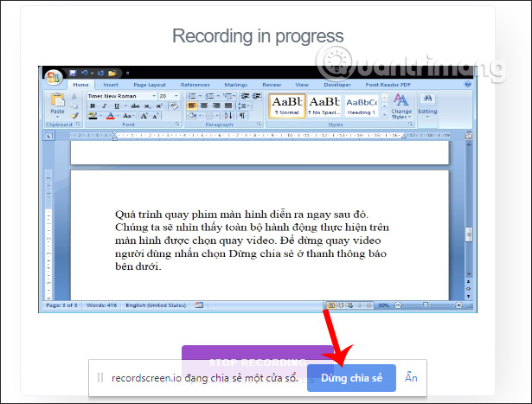The height and width of the screenshot is (404, 532).
Task: Apply the Heading 1 style
Action: pos(361,106)
